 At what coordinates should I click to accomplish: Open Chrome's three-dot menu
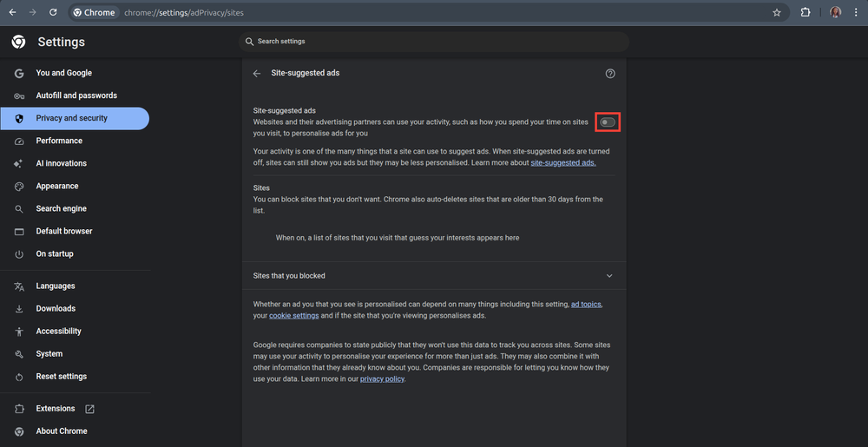tap(856, 13)
